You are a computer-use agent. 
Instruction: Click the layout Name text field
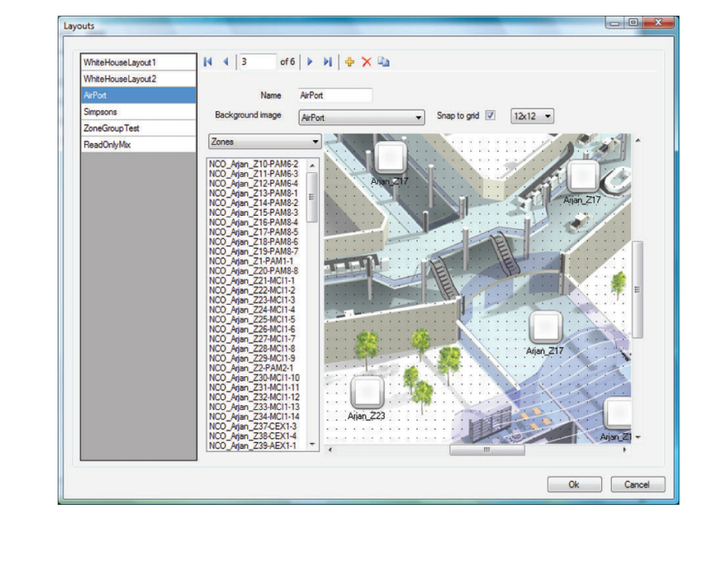click(335, 96)
